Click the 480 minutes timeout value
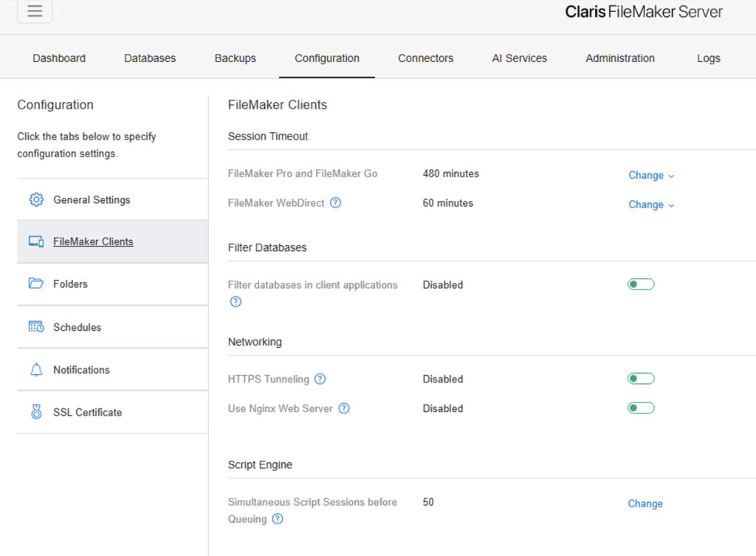Image resolution: width=756 pixels, height=556 pixels. coord(451,174)
